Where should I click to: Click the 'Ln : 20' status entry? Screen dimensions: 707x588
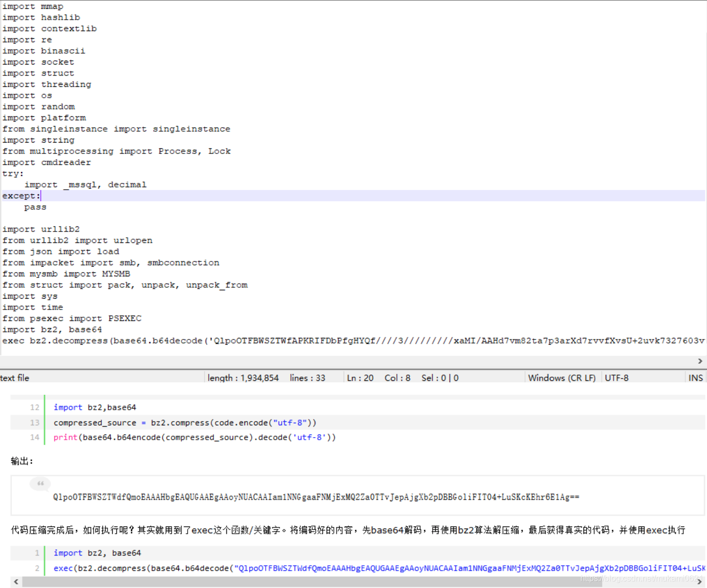coord(360,378)
